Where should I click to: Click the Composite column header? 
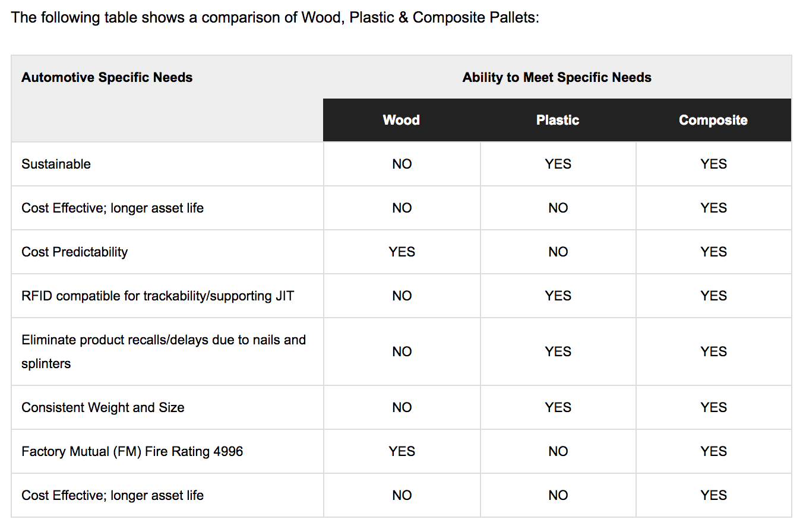(713, 120)
